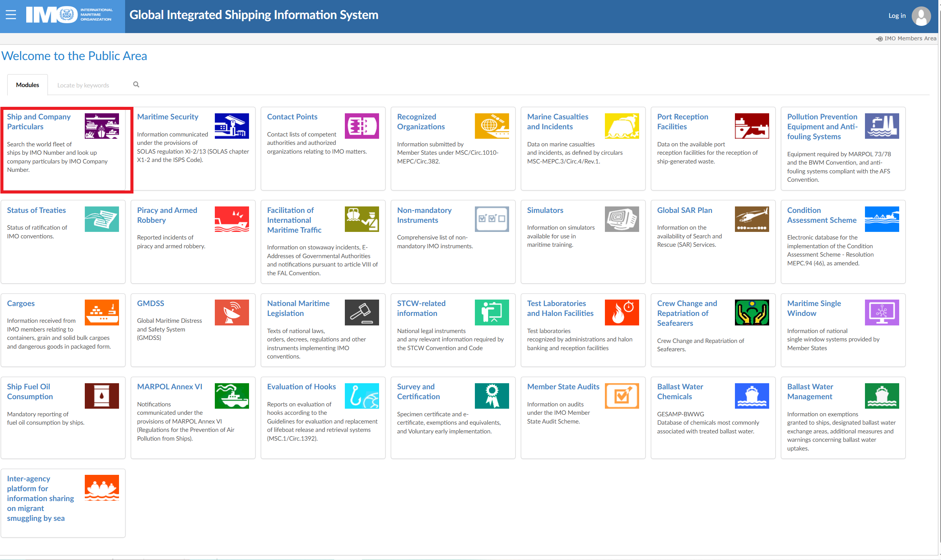Viewport: 941px width, 560px height.
Task: Click the National Maritime Legislation gavel icon
Action: click(362, 313)
